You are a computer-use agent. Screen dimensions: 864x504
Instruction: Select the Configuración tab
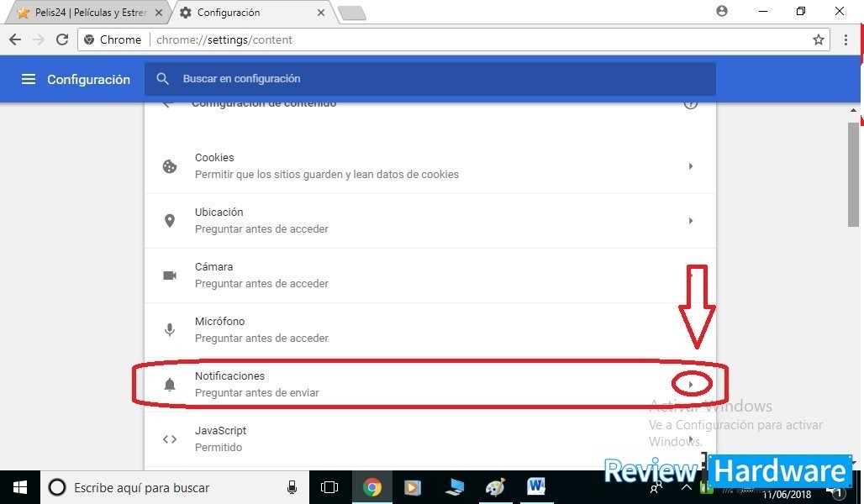tap(244, 13)
